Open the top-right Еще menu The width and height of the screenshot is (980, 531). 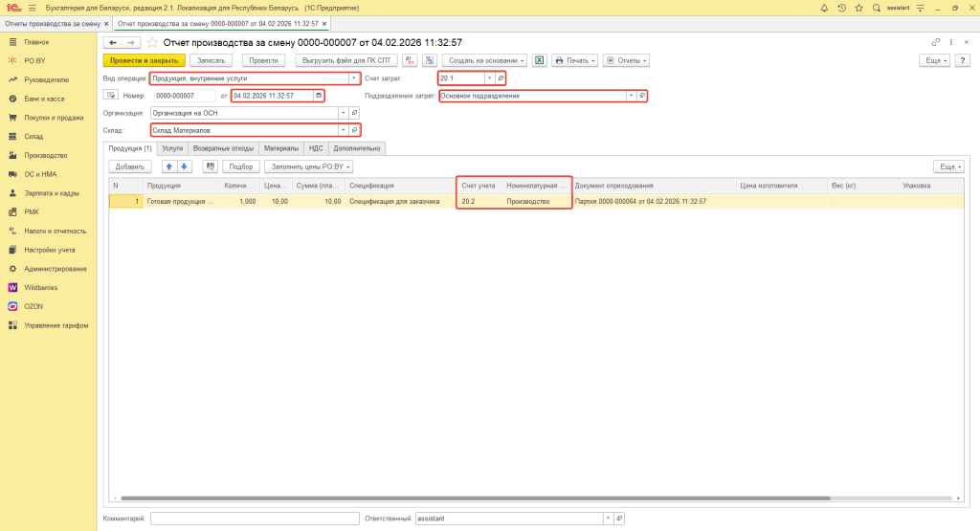tap(935, 60)
